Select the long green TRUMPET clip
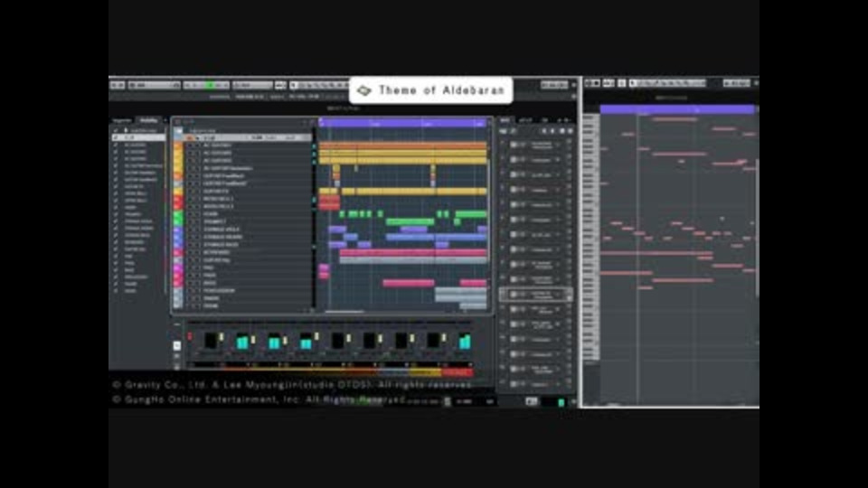Viewport: 868px width, 488px height. tap(410, 222)
